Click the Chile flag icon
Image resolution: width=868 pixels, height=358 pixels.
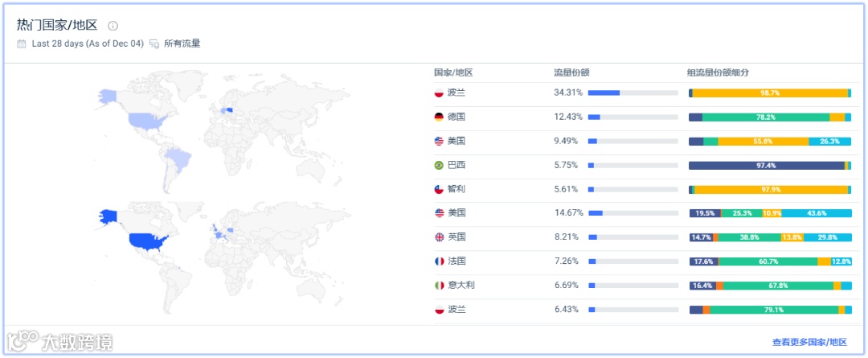439,190
